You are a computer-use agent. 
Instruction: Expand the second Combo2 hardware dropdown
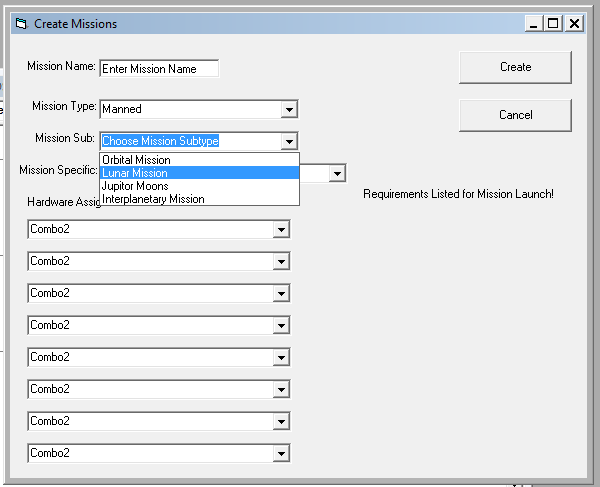(280, 261)
